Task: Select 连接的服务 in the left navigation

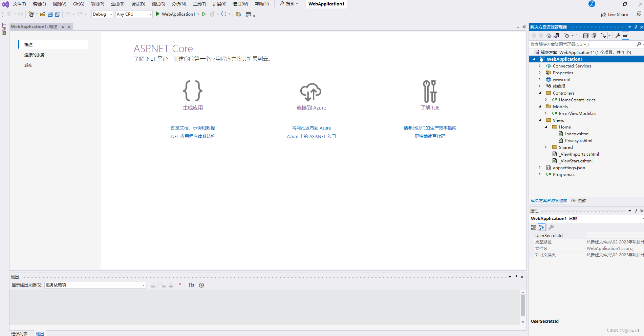Action: [34, 55]
